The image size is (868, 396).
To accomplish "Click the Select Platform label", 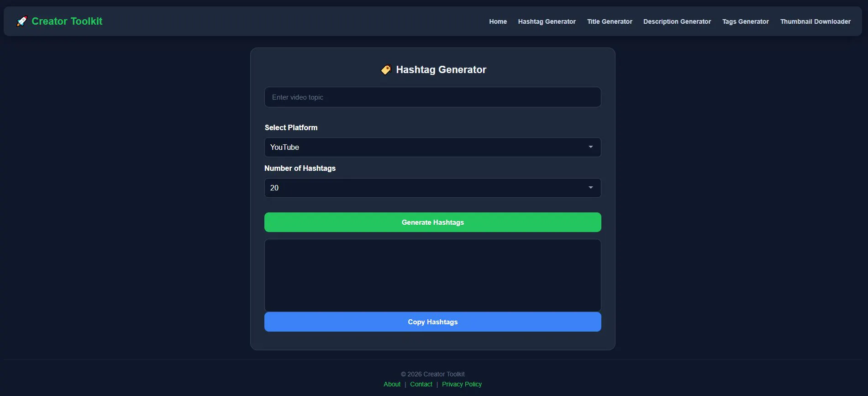I will coord(291,127).
